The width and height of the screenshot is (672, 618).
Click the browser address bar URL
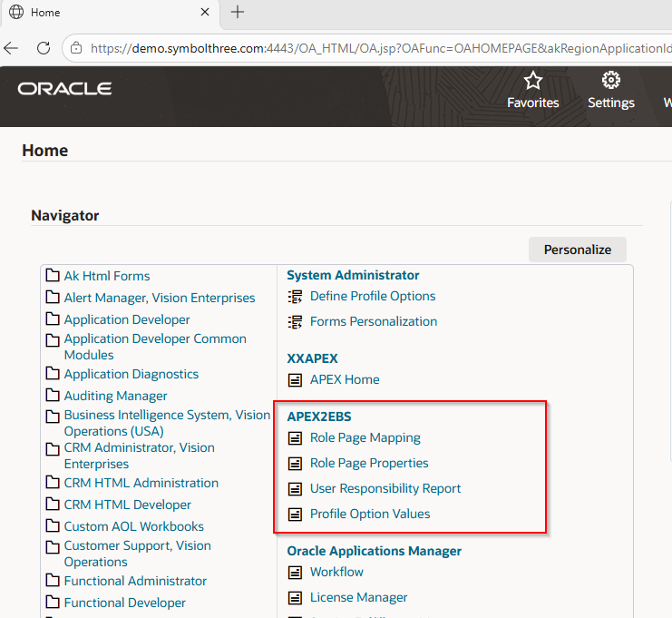tap(381, 48)
